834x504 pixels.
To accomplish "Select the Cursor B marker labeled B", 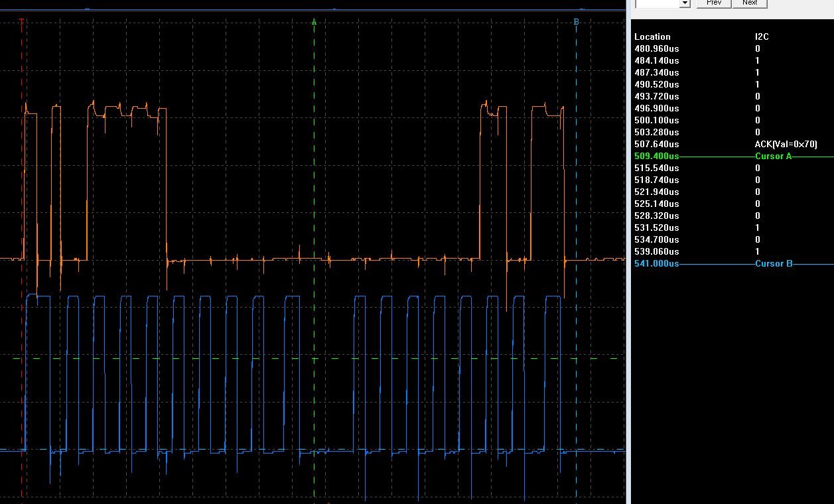I will click(x=576, y=21).
